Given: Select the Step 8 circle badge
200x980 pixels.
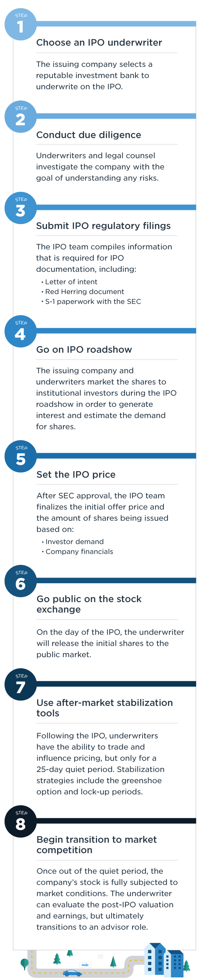Looking at the screenshot, I should pos(21,822).
